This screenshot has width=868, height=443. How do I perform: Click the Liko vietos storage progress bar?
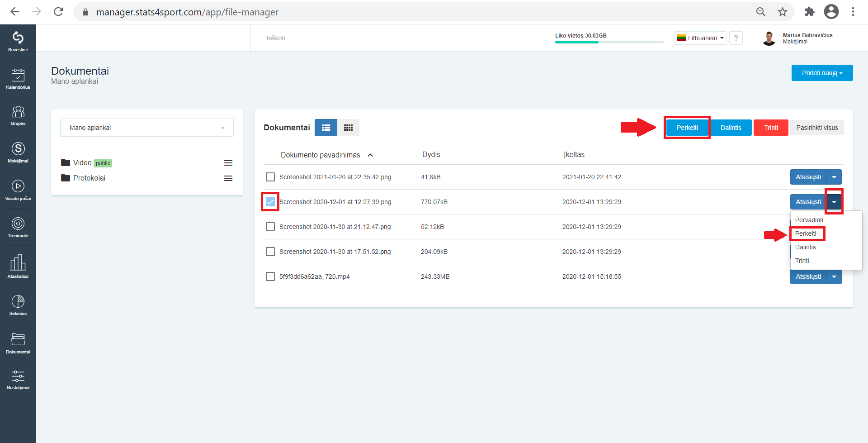(609, 42)
